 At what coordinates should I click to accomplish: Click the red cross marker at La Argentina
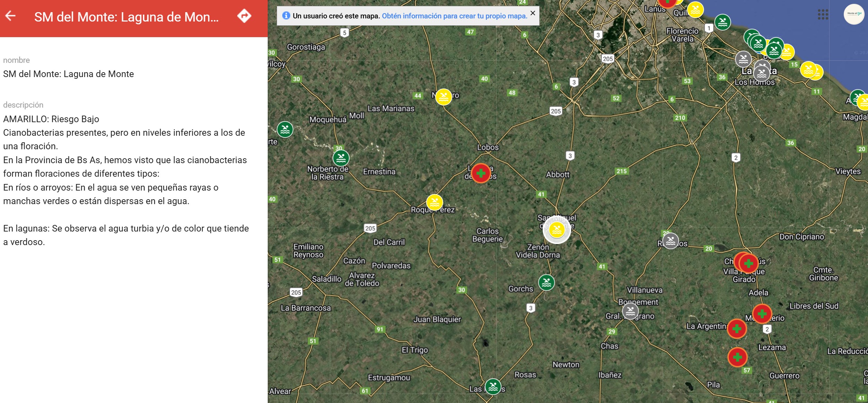pos(737,328)
